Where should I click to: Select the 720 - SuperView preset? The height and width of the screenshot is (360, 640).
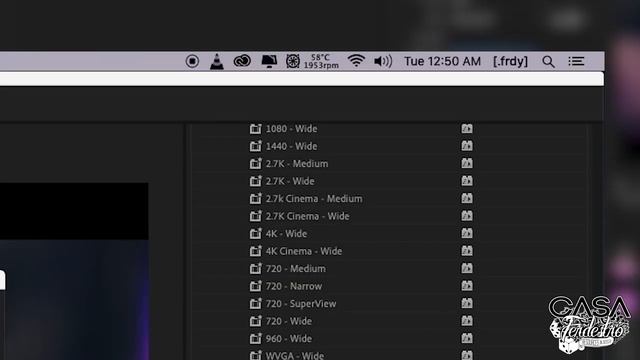tap(301, 304)
